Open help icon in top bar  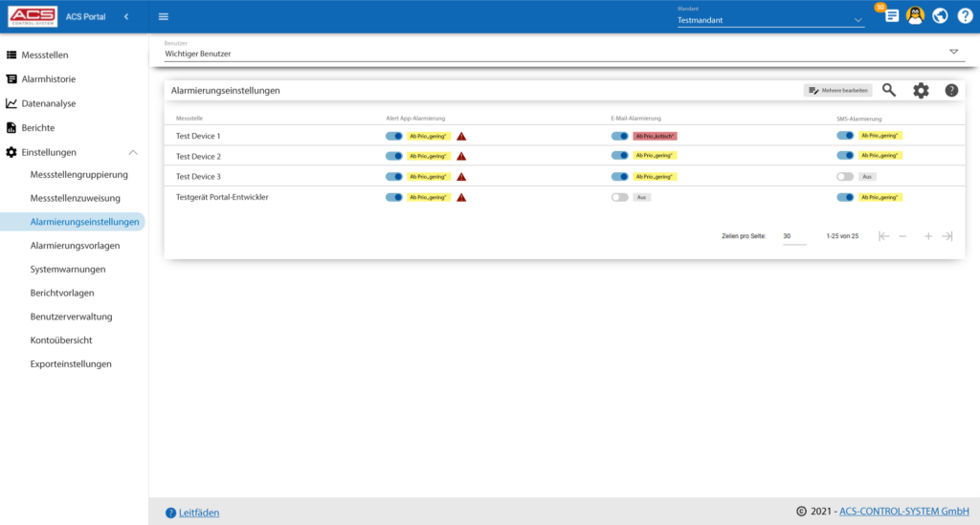coord(965,15)
